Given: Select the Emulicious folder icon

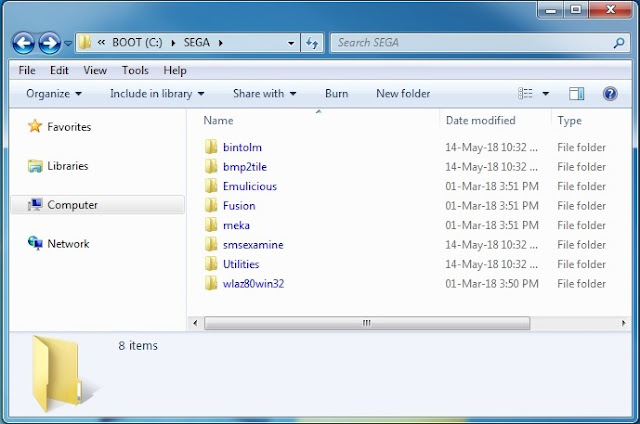Looking at the screenshot, I should coord(211,186).
